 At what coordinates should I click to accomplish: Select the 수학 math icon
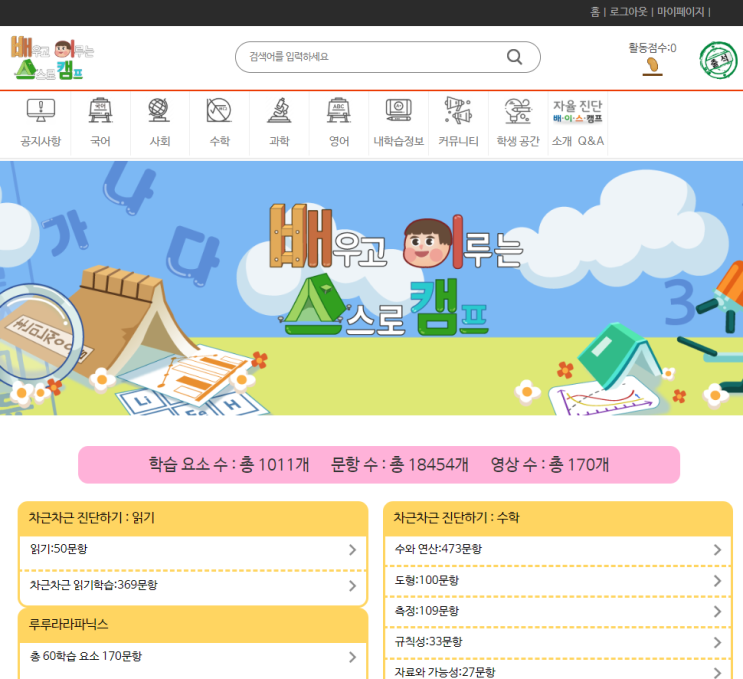219,110
